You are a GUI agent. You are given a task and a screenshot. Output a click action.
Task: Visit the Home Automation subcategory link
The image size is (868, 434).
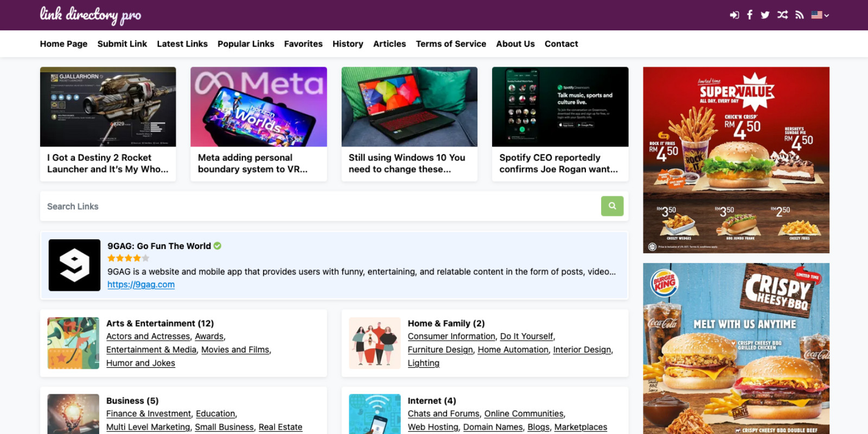coord(513,350)
